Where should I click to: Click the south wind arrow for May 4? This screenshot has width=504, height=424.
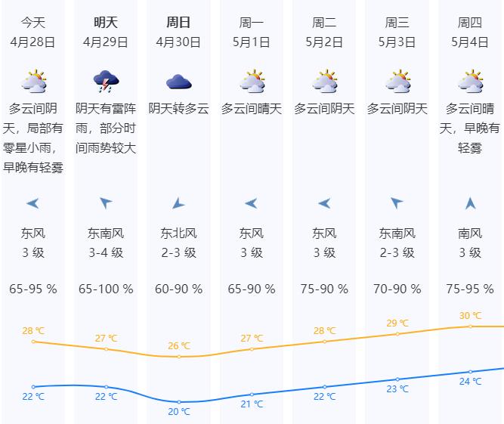[470, 203]
